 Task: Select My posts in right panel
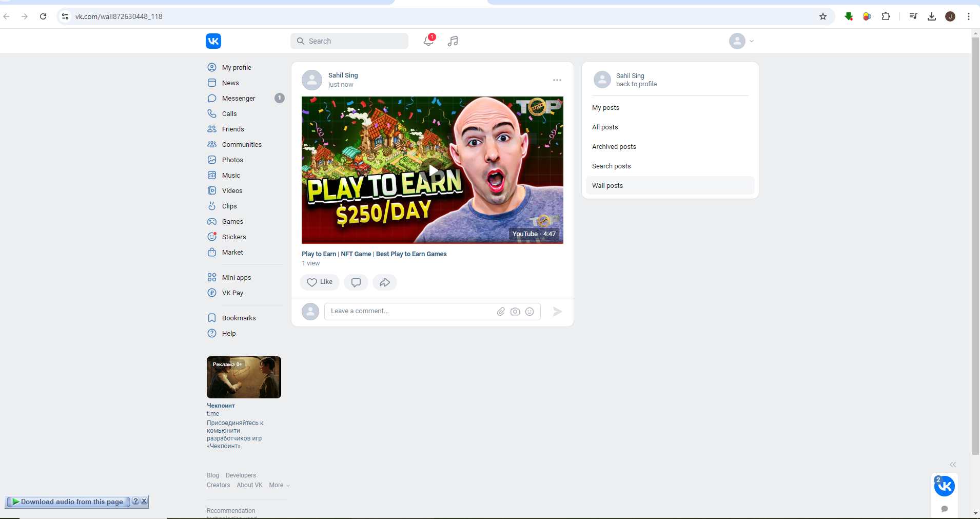click(670, 108)
